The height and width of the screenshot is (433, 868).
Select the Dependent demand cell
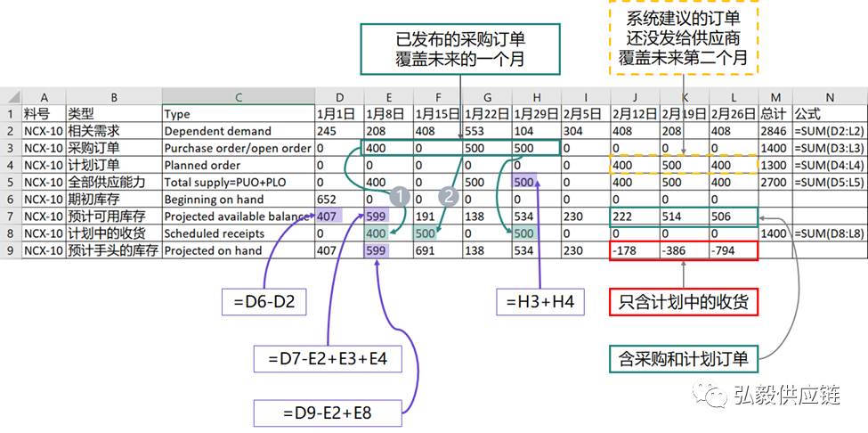click(239, 131)
